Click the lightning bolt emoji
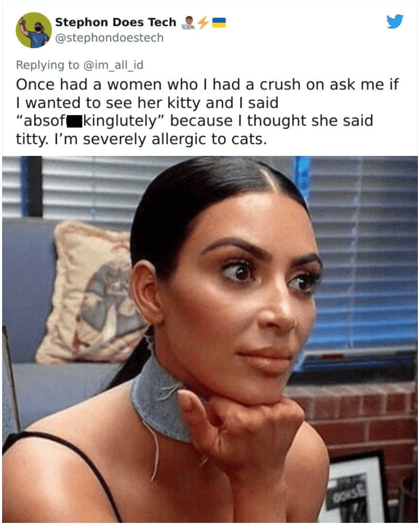The width and height of the screenshot is (420, 525). [x=203, y=23]
